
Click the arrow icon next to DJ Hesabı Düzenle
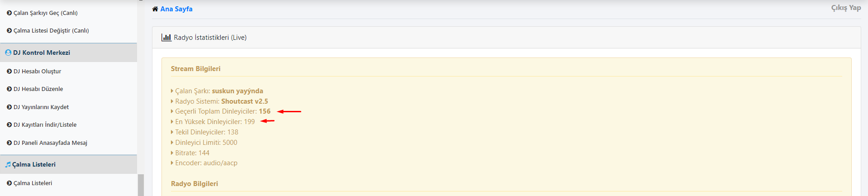[x=9, y=89]
